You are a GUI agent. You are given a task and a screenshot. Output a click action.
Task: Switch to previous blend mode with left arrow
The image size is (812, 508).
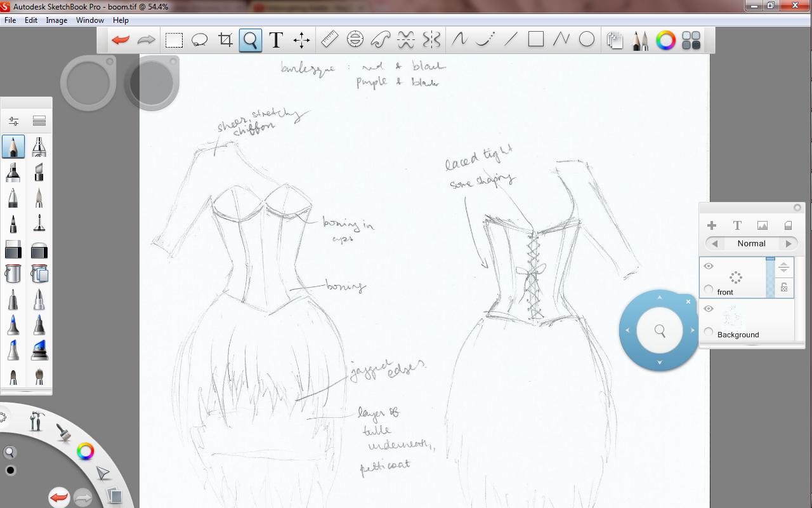point(714,244)
